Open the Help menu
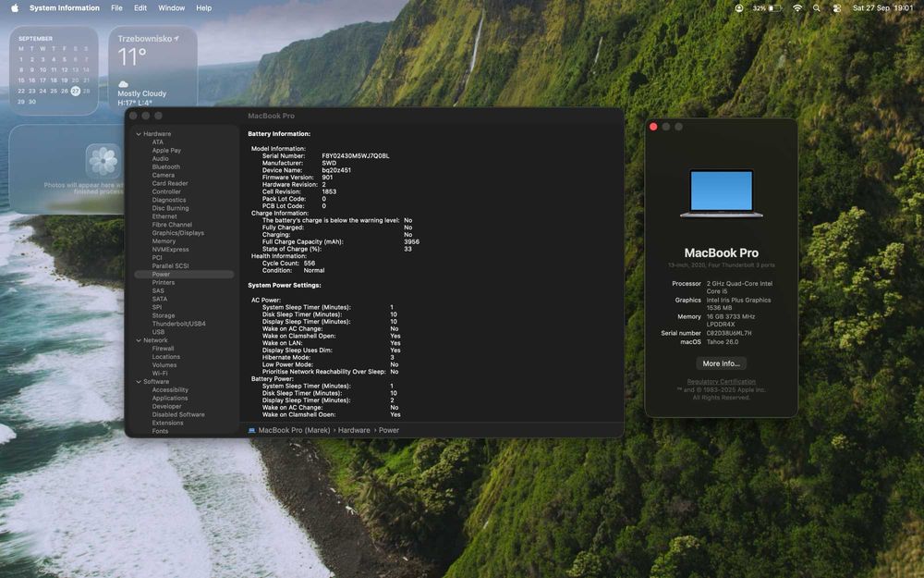Screen dimensions: 924x578 pos(204,8)
